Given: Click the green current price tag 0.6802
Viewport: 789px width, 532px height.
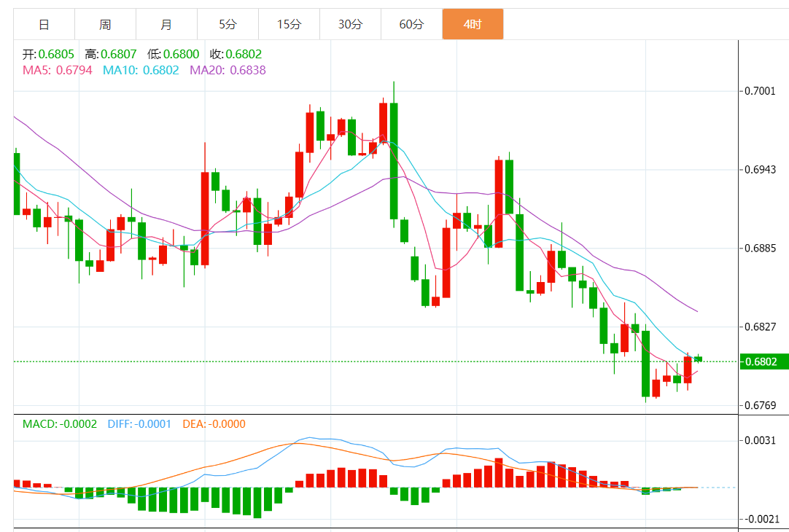Looking at the screenshot, I should (763, 361).
